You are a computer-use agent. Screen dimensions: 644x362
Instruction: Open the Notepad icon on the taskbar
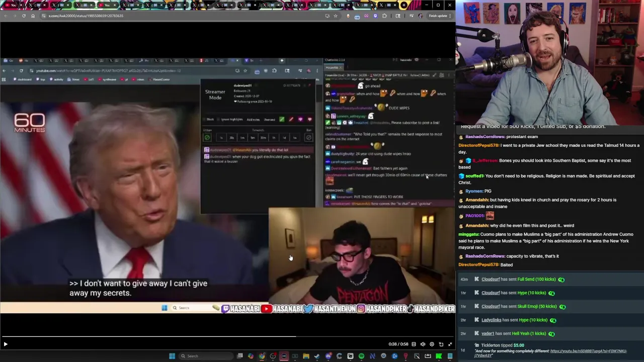pyautogui.click(x=450, y=356)
